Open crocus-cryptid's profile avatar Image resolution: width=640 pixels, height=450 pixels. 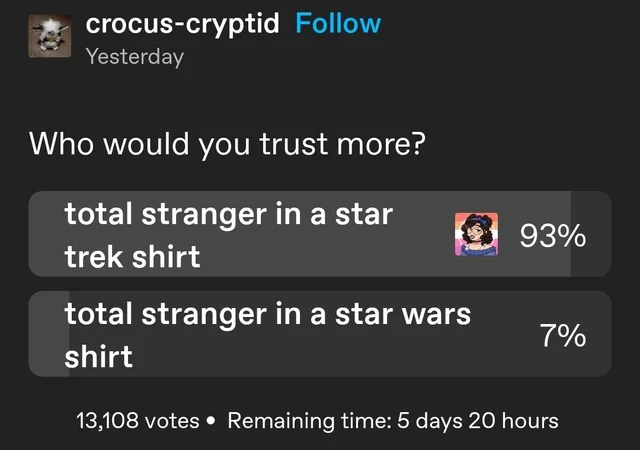50,36
